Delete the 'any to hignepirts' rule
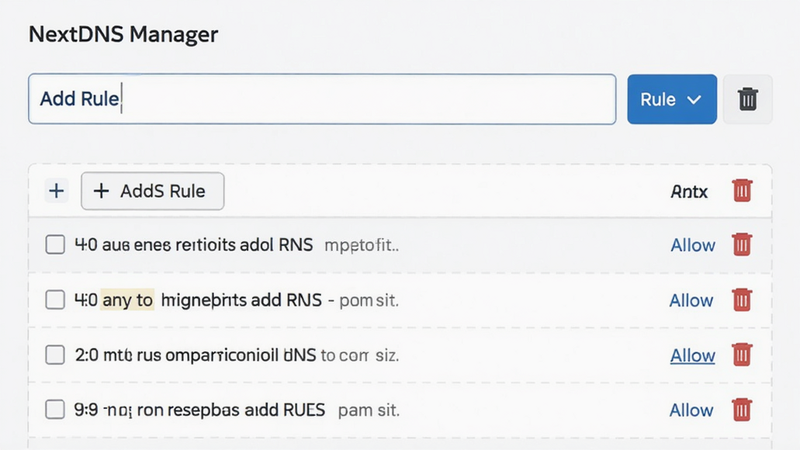The height and width of the screenshot is (450, 800). 742,299
